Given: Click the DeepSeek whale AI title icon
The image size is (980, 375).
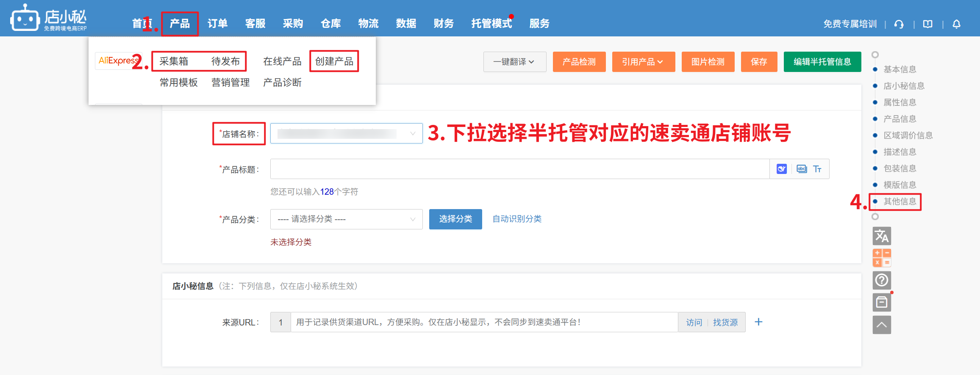Looking at the screenshot, I should tap(781, 169).
